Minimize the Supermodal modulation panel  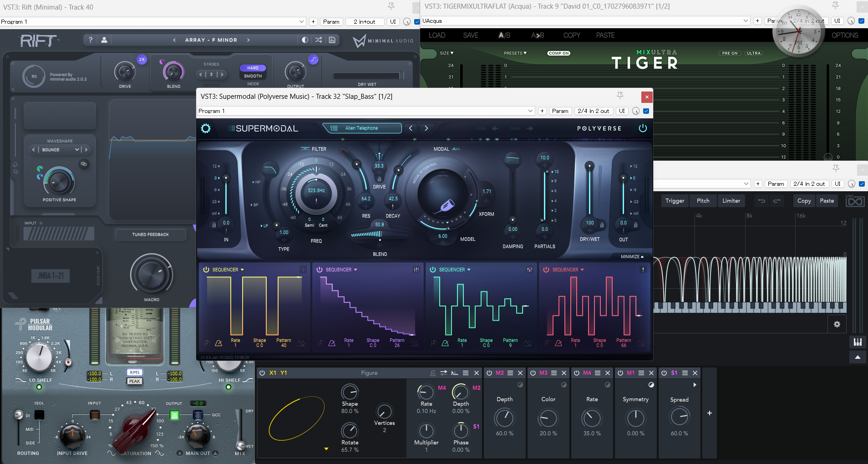point(632,257)
